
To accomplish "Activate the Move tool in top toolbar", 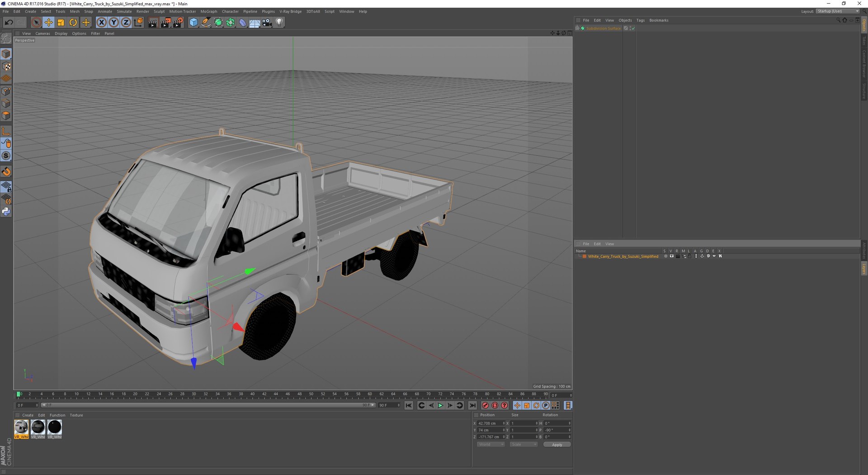I will [x=48, y=22].
